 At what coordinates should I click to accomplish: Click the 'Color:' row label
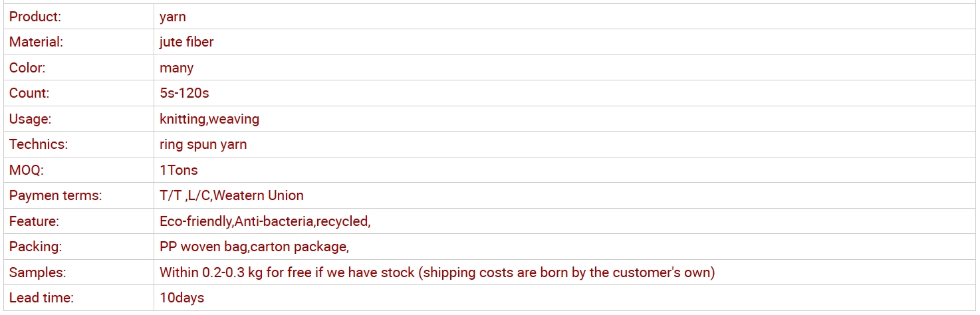pyautogui.click(x=27, y=68)
